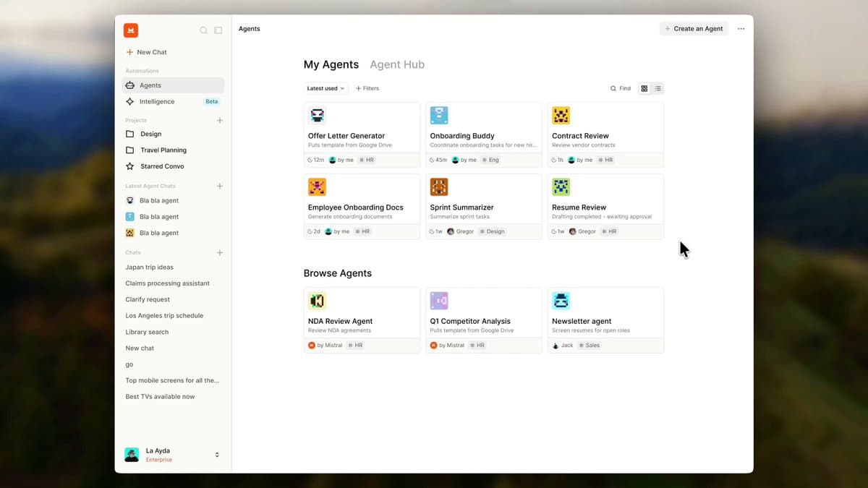The height and width of the screenshot is (488, 868).
Task: Open the Clarify request chat
Action: click(x=148, y=299)
